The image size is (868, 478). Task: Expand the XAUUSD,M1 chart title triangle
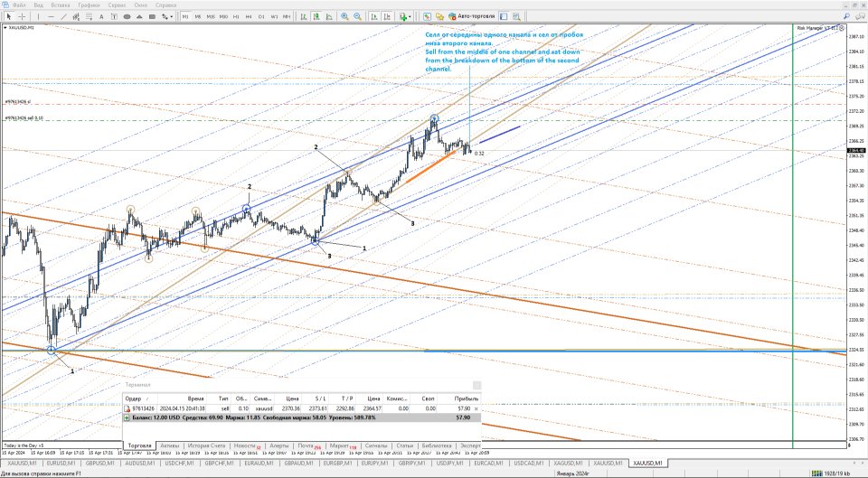click(5, 27)
